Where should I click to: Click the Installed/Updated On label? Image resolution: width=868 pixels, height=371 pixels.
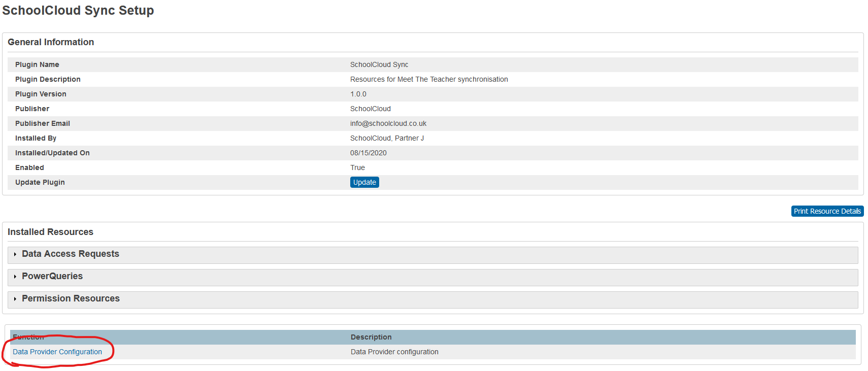(x=52, y=153)
